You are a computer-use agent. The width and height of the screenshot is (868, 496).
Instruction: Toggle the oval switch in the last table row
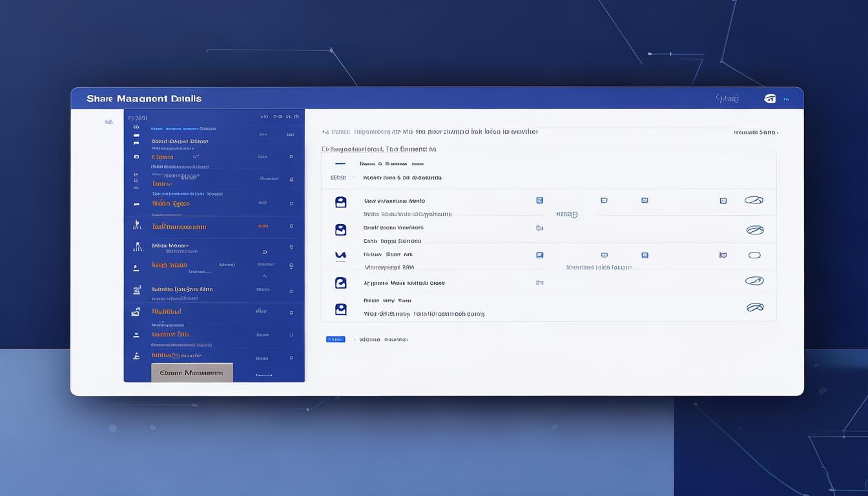754,307
